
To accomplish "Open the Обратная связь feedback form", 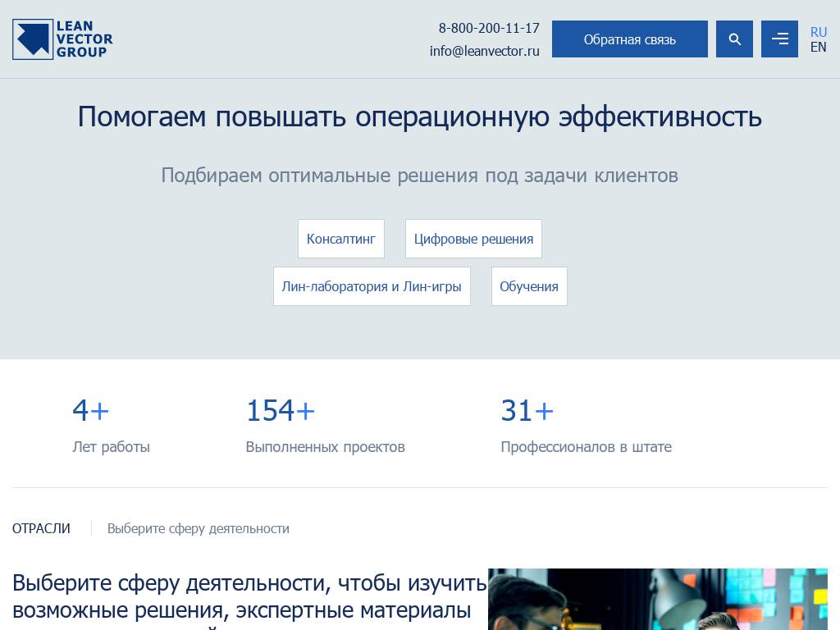I will tap(629, 39).
